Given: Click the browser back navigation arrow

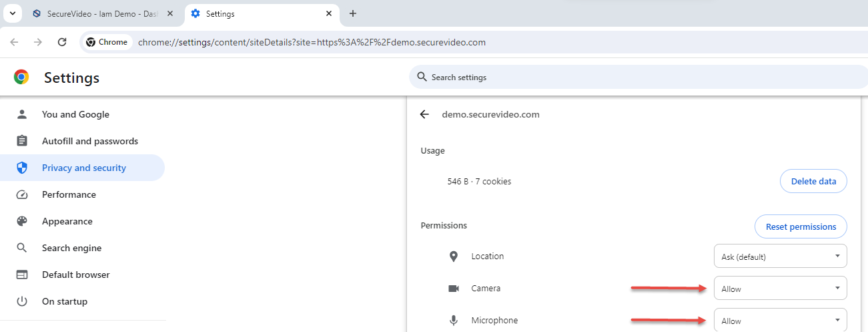Looking at the screenshot, I should coord(15,42).
